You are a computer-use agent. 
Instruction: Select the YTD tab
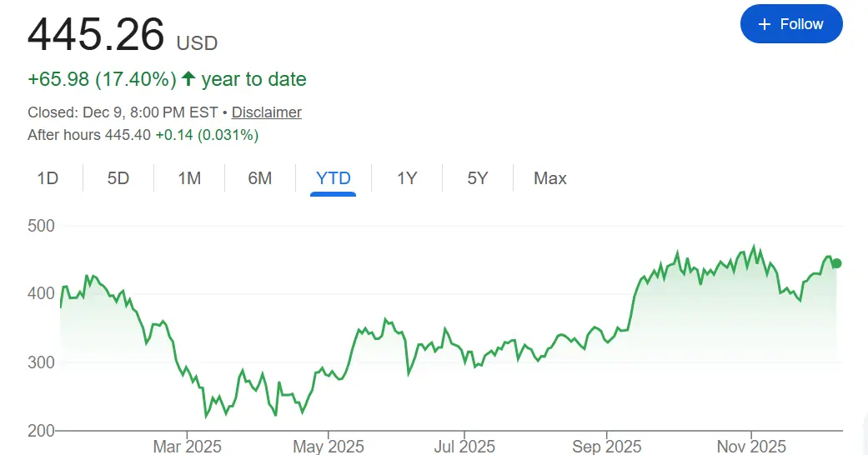333,177
